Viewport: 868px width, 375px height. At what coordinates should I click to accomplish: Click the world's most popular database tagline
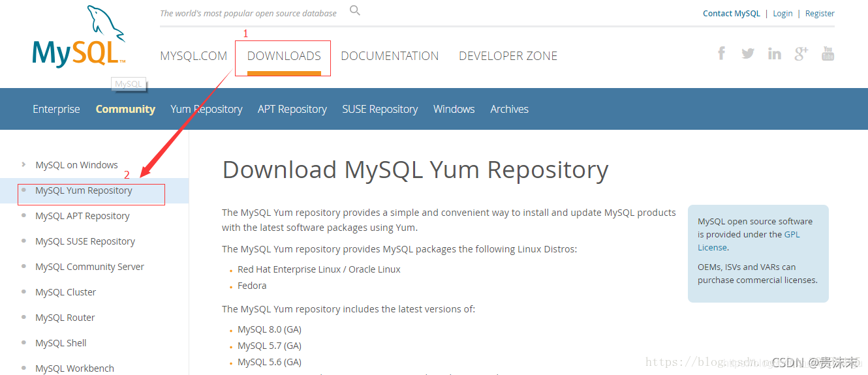pos(249,13)
